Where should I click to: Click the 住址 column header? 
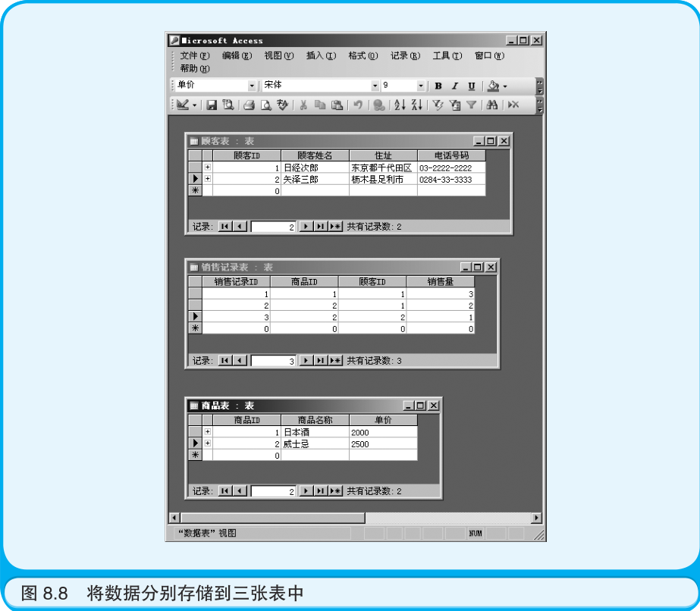pyautogui.click(x=383, y=155)
